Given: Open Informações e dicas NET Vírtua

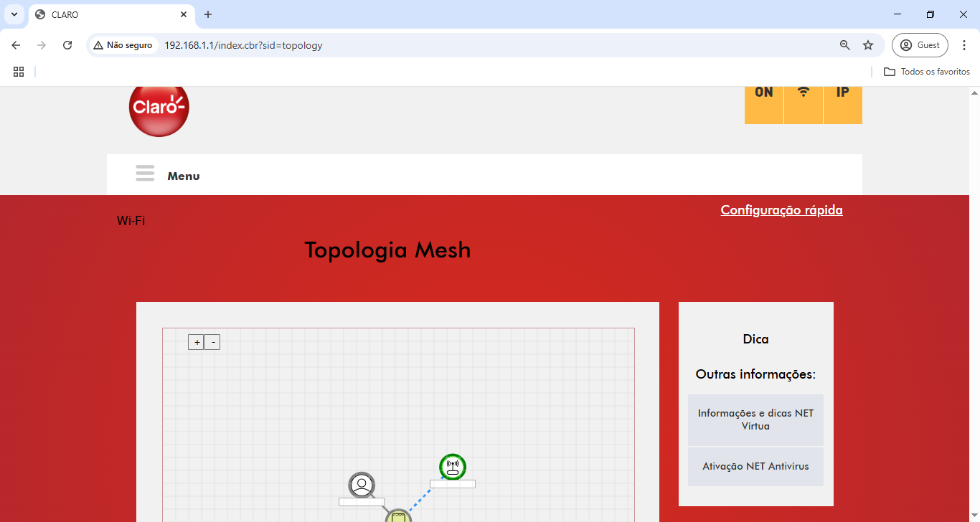Looking at the screenshot, I should [755, 419].
